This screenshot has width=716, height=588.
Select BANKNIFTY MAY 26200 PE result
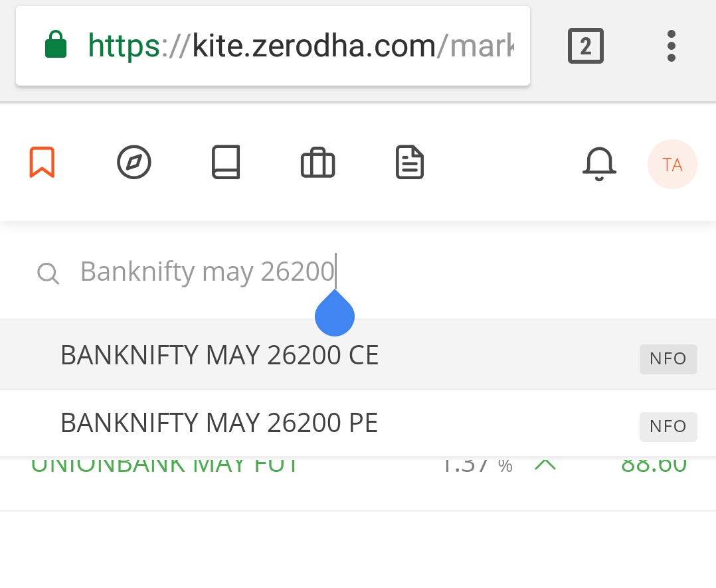(x=219, y=423)
